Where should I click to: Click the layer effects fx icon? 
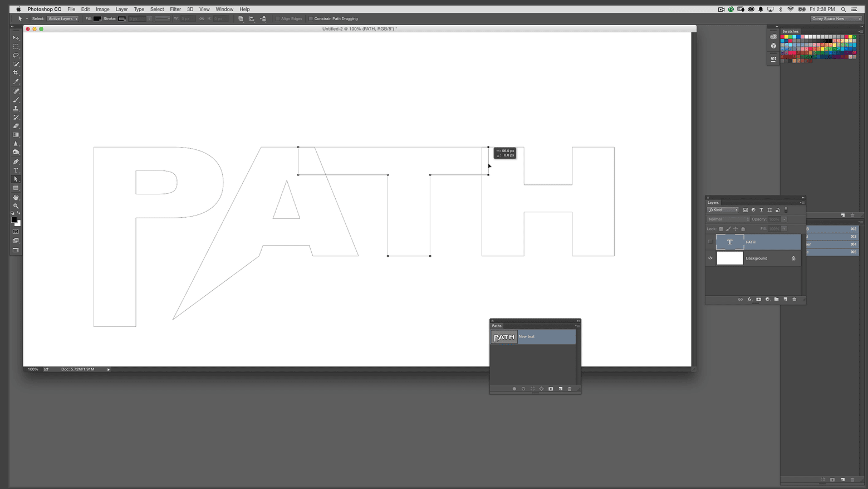(x=749, y=299)
